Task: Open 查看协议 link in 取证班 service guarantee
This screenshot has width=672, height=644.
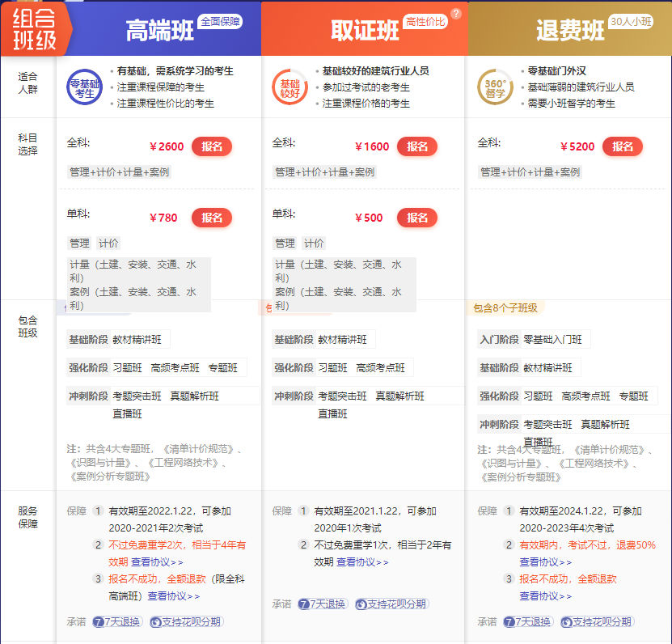Action: click(362, 561)
